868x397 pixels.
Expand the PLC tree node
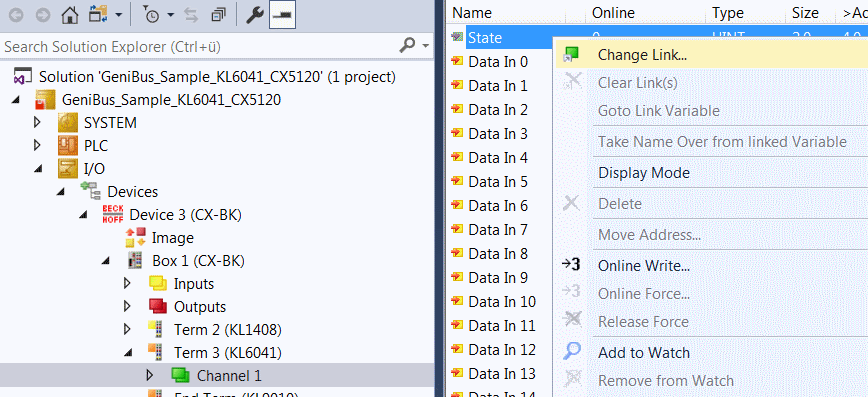[x=38, y=146]
